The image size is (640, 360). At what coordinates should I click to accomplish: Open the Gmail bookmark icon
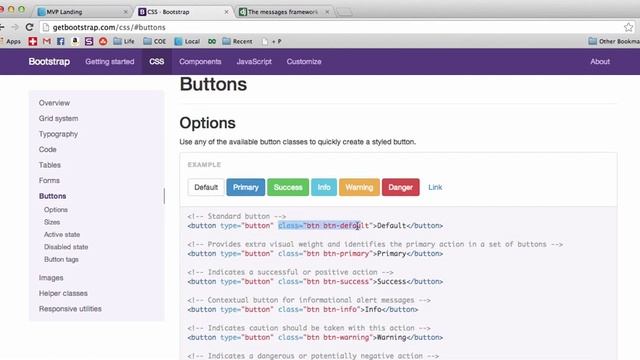[x=47, y=41]
